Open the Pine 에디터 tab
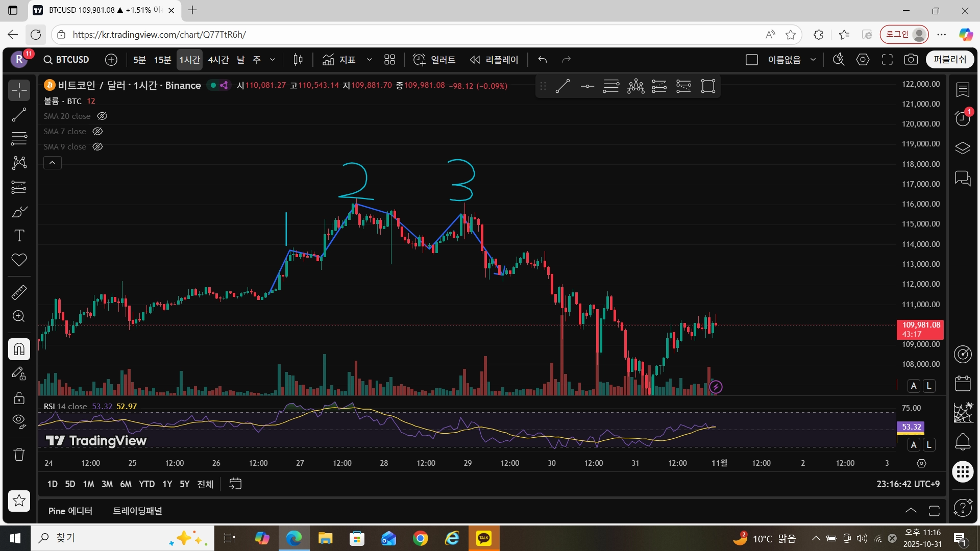980x551 pixels. coord(70,511)
